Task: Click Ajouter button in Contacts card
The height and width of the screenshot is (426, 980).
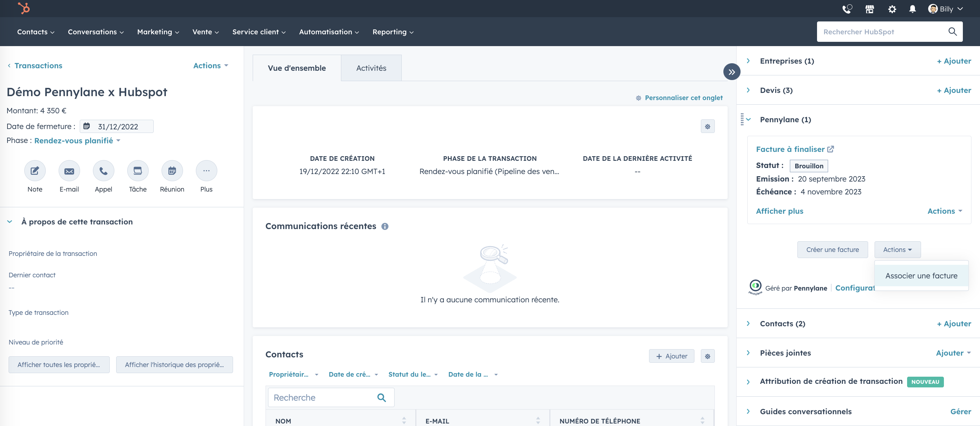Action: coord(671,356)
